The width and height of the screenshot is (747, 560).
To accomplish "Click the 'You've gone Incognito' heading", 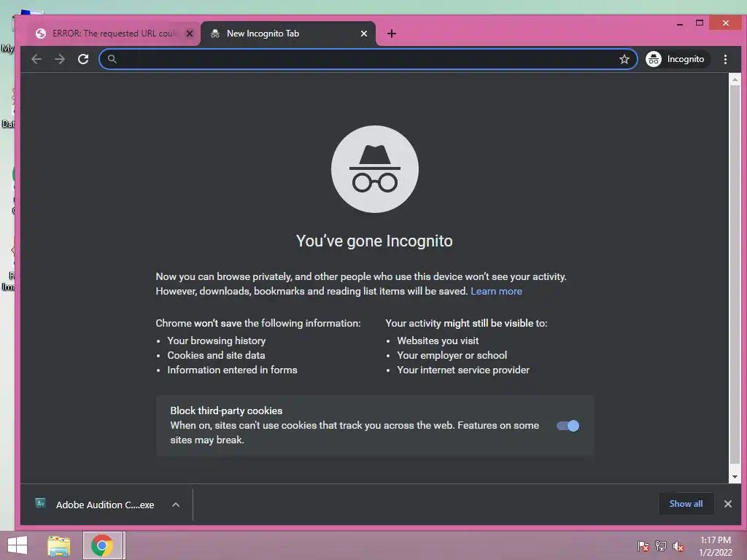I will [374, 241].
